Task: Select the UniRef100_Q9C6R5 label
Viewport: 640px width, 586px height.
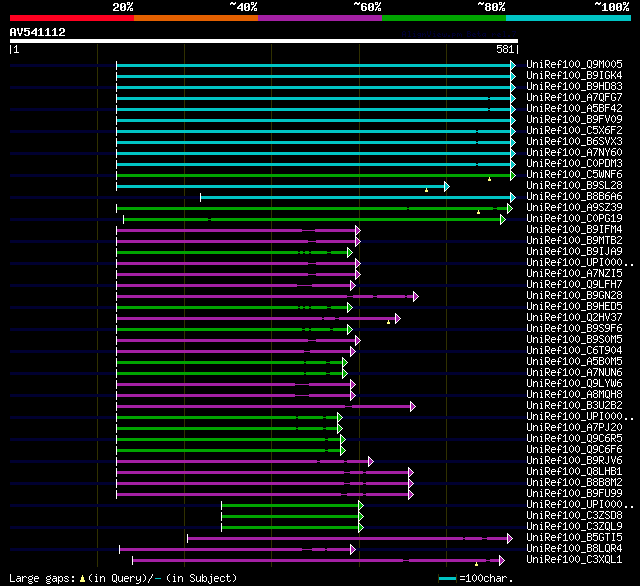Action: click(x=574, y=439)
